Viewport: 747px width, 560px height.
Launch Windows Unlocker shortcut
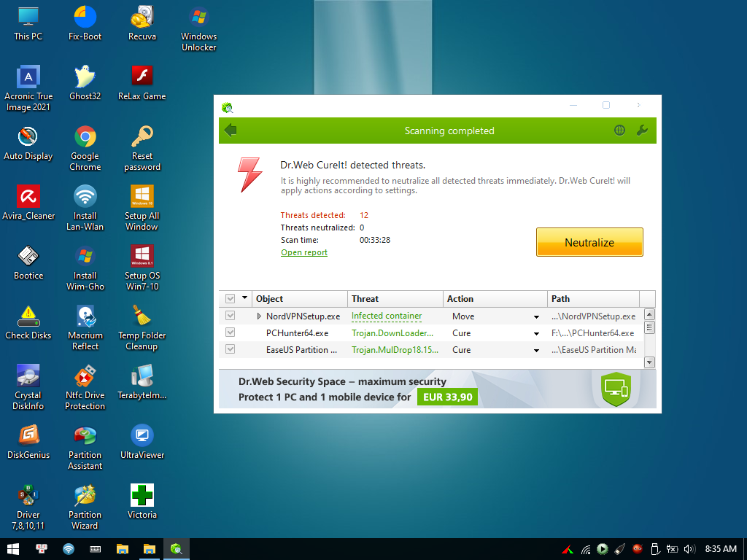point(198,28)
